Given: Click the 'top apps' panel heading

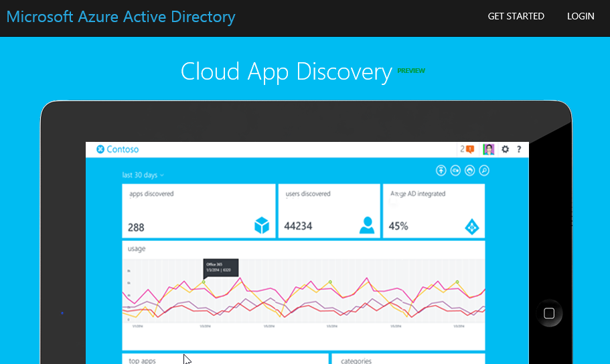Looking at the screenshot, I should (142, 361).
